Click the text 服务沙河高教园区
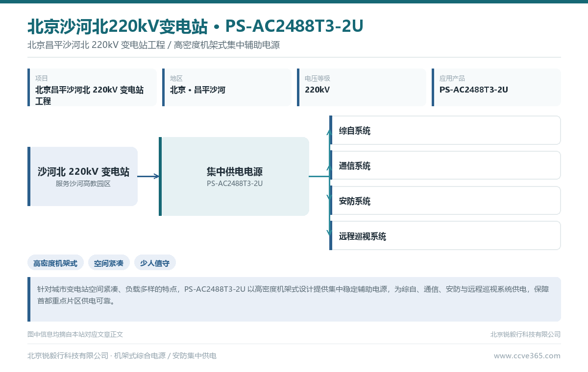The height and width of the screenshot is (372, 588). click(83, 184)
